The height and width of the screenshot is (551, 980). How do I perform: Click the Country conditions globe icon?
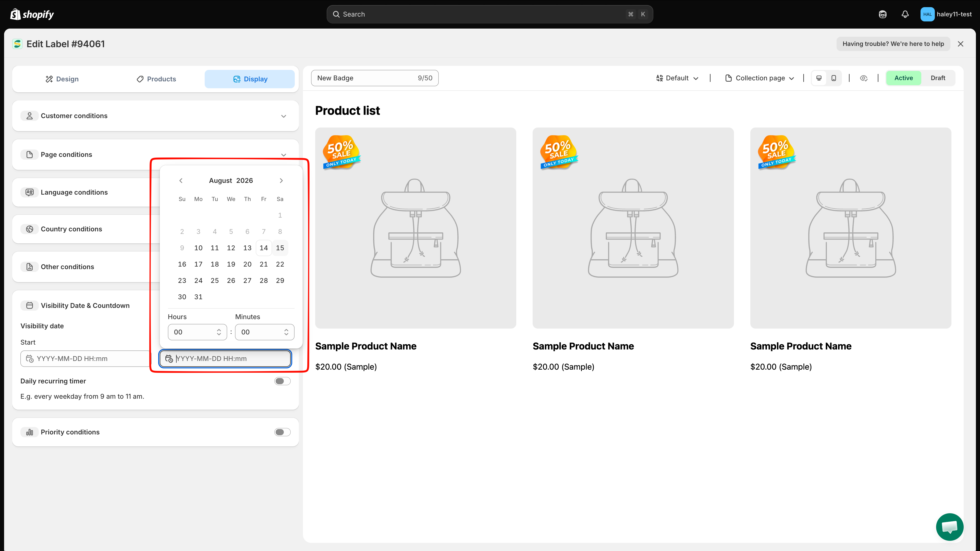point(30,229)
